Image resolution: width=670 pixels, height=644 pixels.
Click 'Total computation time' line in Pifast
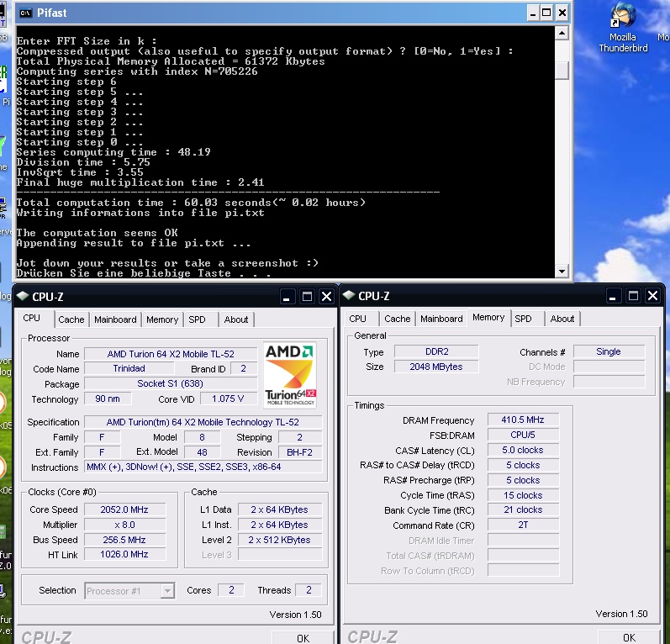[x=191, y=203]
